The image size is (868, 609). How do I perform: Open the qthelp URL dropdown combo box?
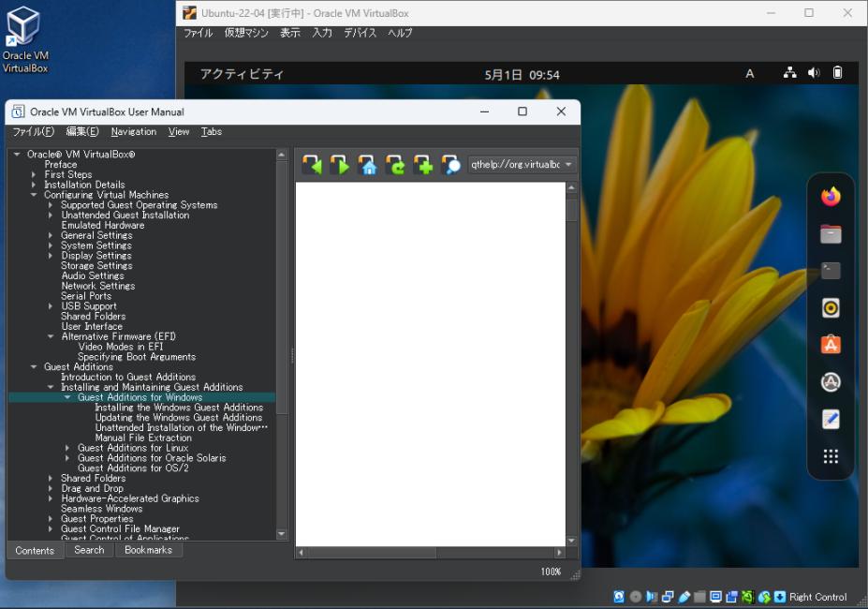tap(521, 165)
